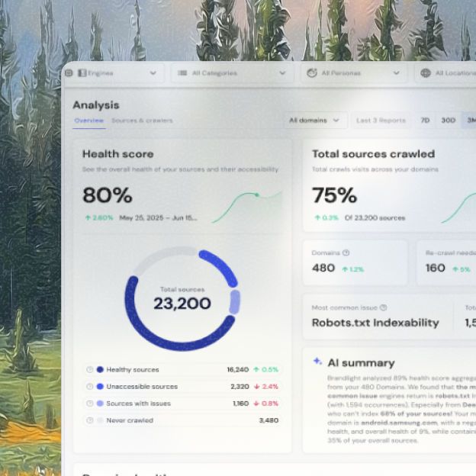Open the All domains dropdown
This screenshot has height=476, width=476.
coord(315,121)
